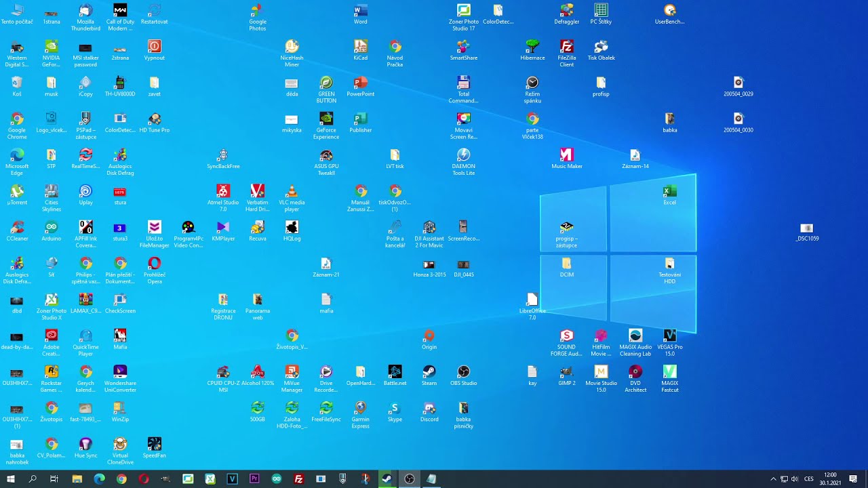The image size is (868, 488).
Task: Show hidden system tray icons
Action: click(x=773, y=479)
